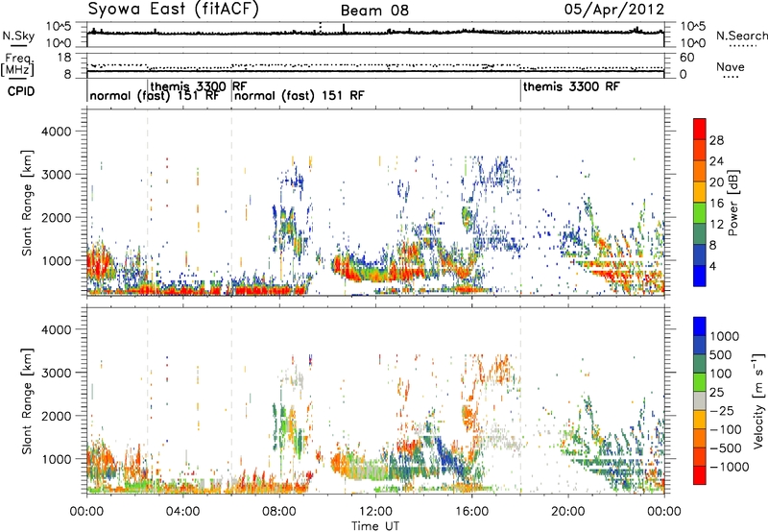
Task: Click 'Slant Range [km]' label of velocity panel
Action: [x=27, y=401]
